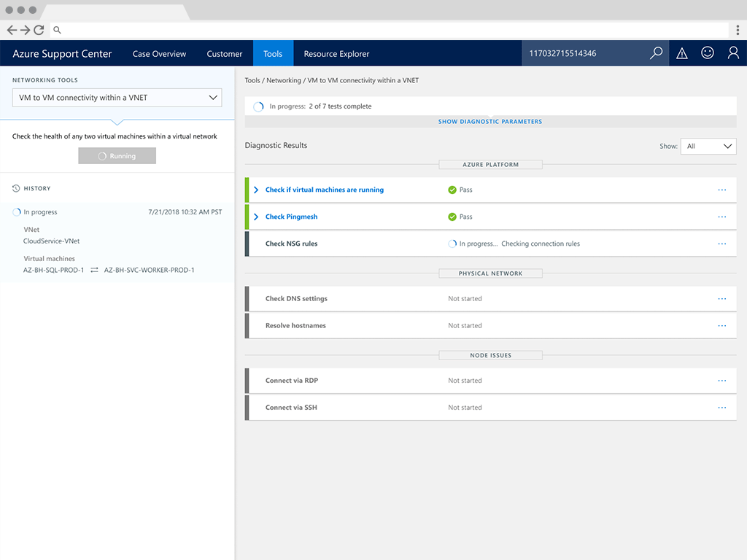Click the Connect via RDP row title
This screenshot has height=560, width=747.
[292, 381]
